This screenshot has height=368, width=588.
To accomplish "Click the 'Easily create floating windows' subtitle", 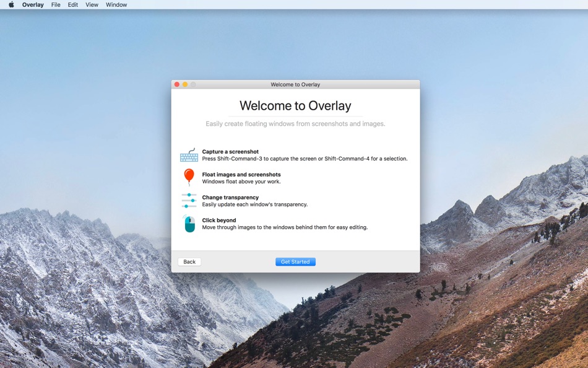I will 295,123.
